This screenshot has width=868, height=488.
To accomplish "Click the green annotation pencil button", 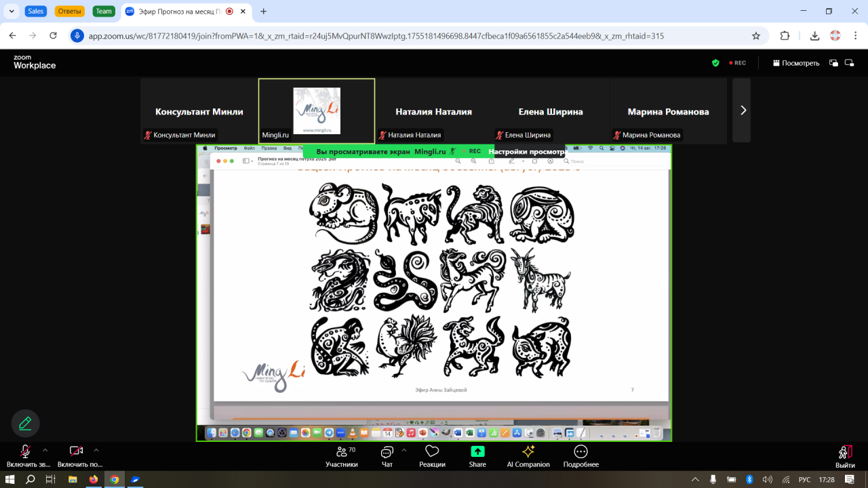I will click(x=26, y=423).
